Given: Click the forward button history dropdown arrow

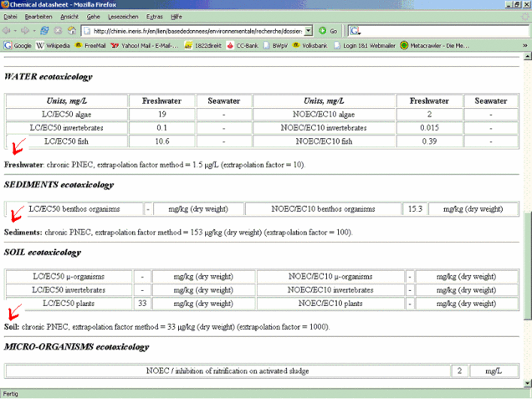Looking at the screenshot, I should (x=34, y=31).
